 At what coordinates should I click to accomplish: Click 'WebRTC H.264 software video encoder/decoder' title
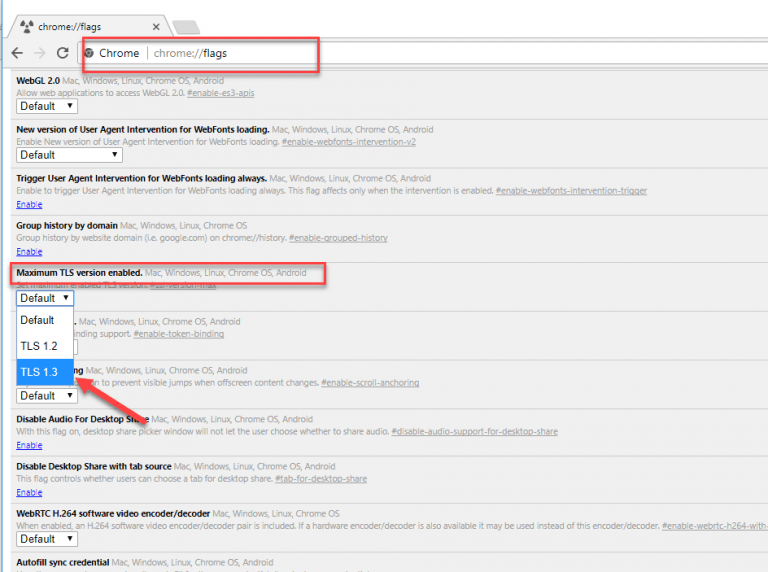click(113, 514)
